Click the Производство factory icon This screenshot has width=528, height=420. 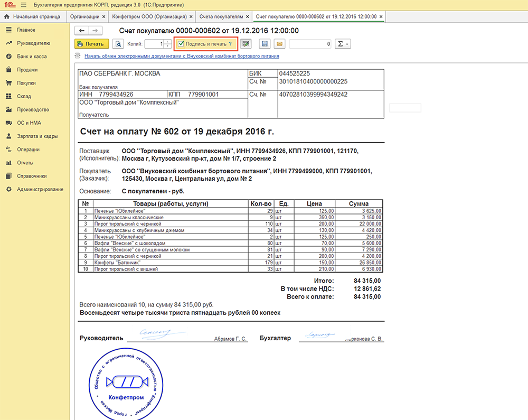click(9, 109)
